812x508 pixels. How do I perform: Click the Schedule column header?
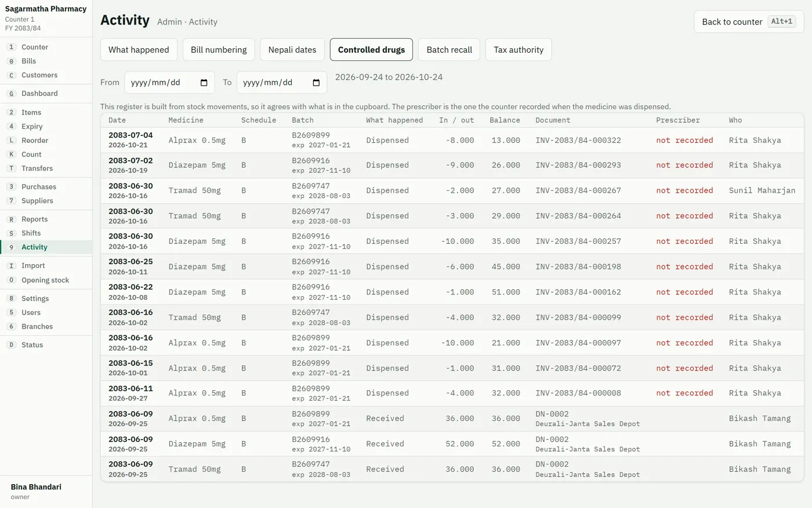point(259,120)
